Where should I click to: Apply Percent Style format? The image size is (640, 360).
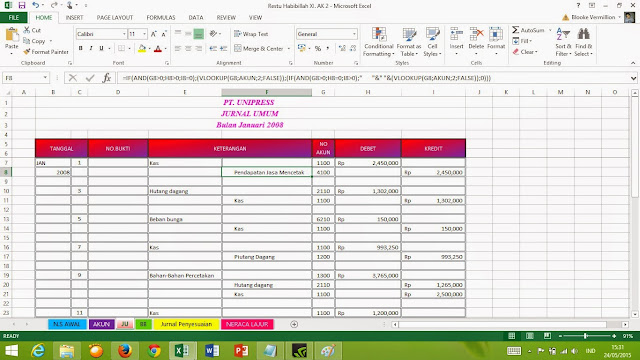click(x=318, y=49)
